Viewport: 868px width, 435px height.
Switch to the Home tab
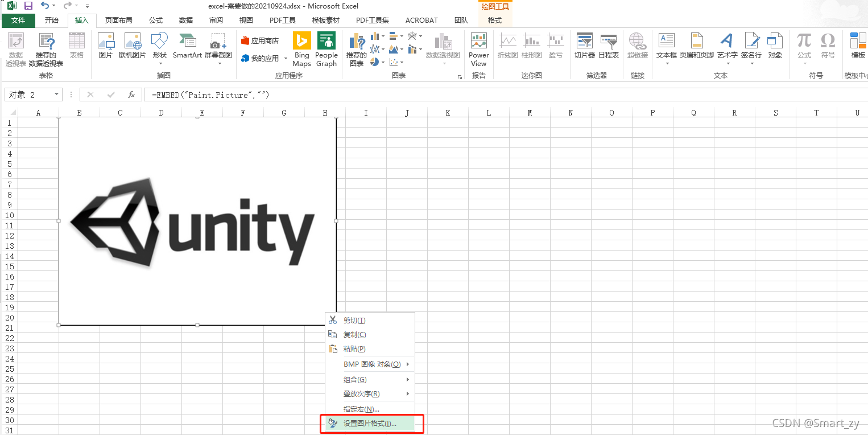click(x=52, y=20)
